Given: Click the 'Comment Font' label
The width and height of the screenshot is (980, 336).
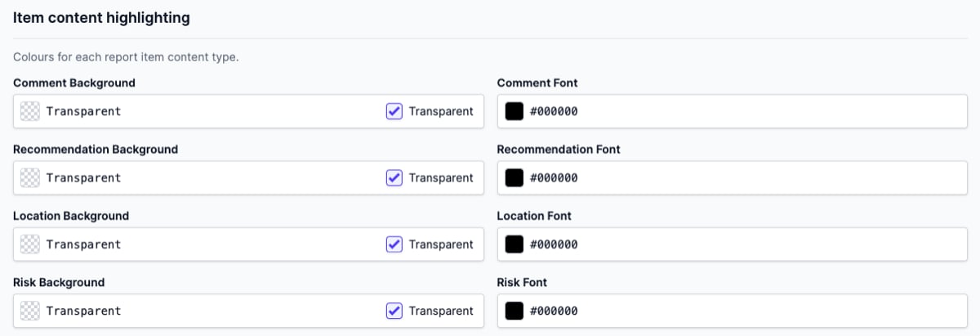Looking at the screenshot, I should pos(537,83).
